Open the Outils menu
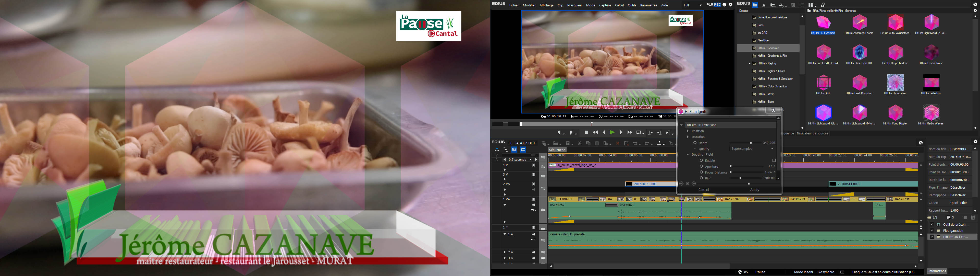Screen dimensions: 980x276 [x=632, y=5]
